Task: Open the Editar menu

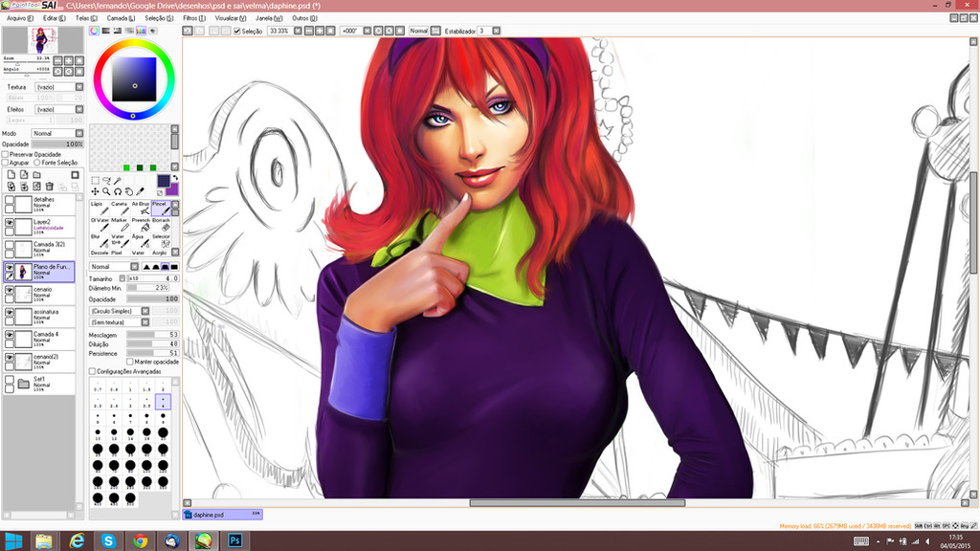Action: 54,18
